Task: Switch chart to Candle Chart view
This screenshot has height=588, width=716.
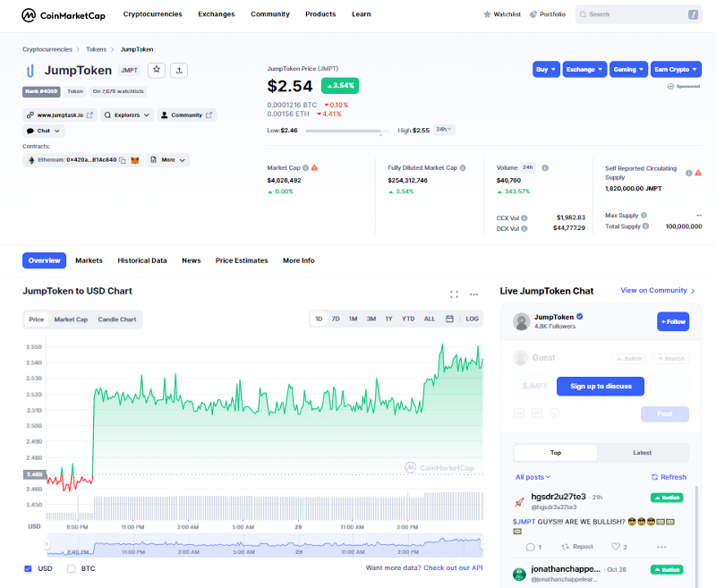Action: pos(117,320)
